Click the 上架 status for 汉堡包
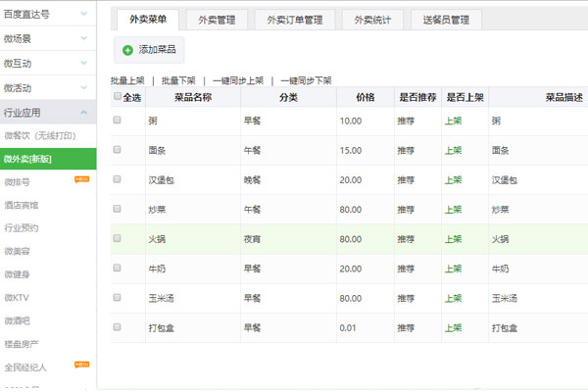The height and width of the screenshot is (392, 588). coord(453,180)
